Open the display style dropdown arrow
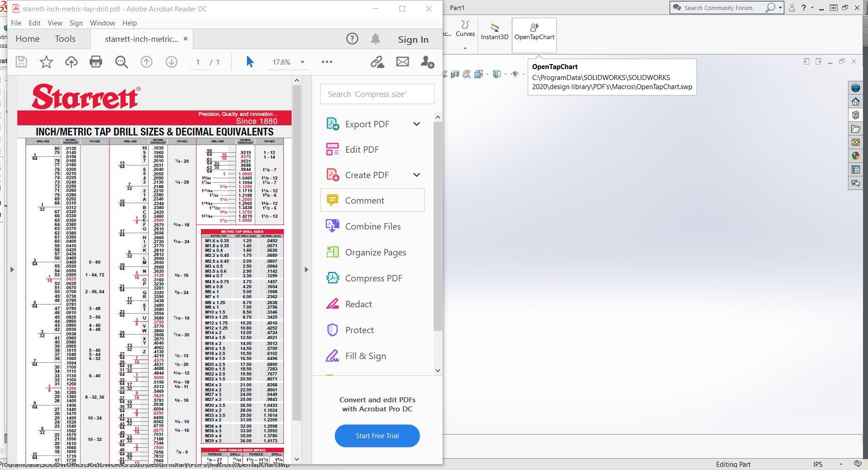Image resolution: width=868 pixels, height=470 pixels. (505, 74)
